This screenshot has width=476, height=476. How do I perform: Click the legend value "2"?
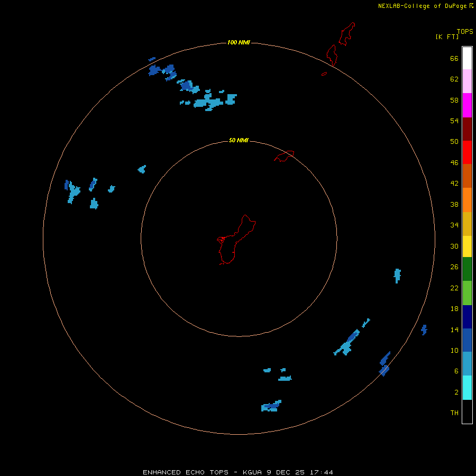click(456, 392)
